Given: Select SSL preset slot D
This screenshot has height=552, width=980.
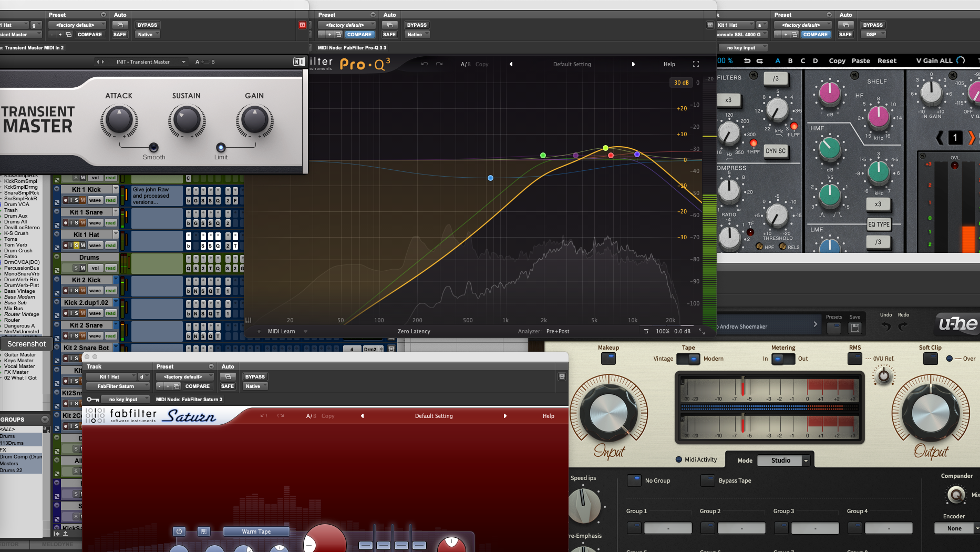Looking at the screenshot, I should [x=816, y=61].
